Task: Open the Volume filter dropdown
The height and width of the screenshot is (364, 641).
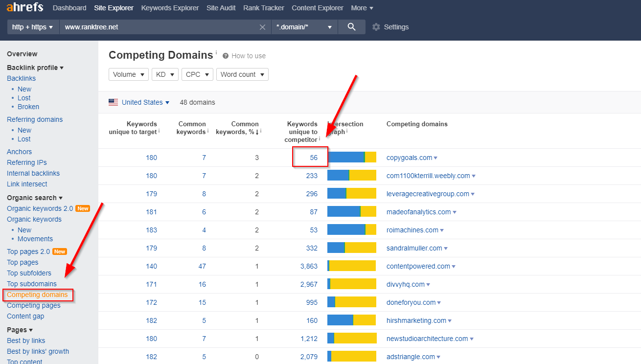Action: coord(129,74)
